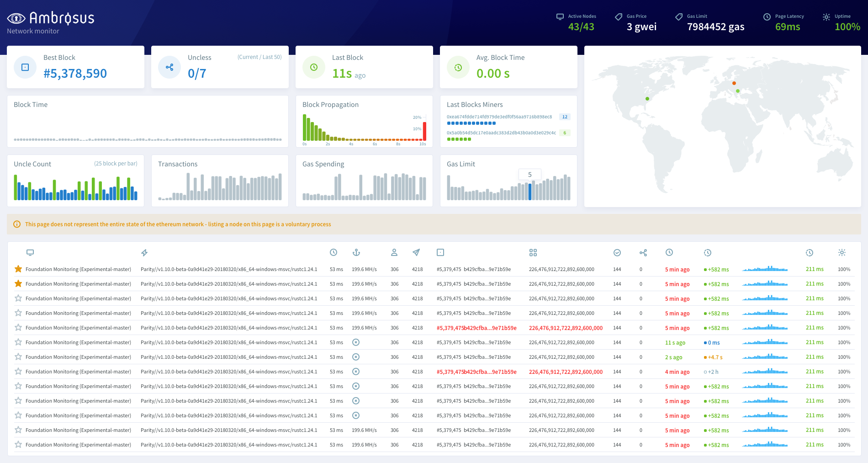
Task: Click the Avg. Block Time value 0.00 s
Action: coord(493,73)
